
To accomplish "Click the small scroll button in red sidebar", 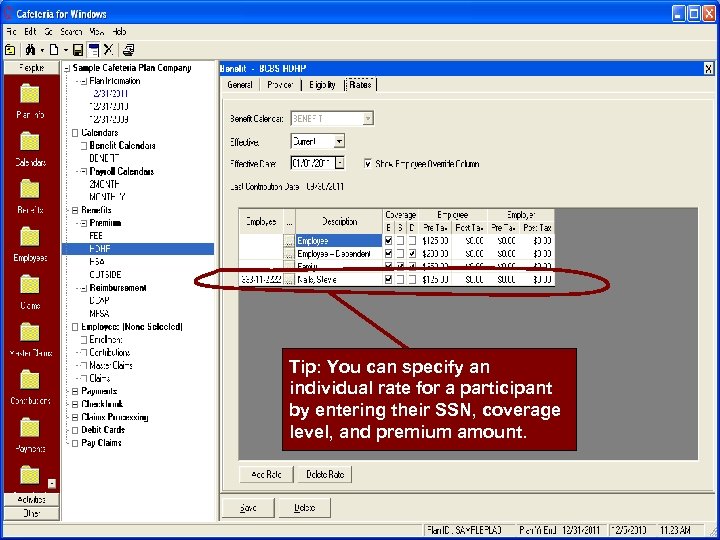I will pyautogui.click(x=52, y=484).
